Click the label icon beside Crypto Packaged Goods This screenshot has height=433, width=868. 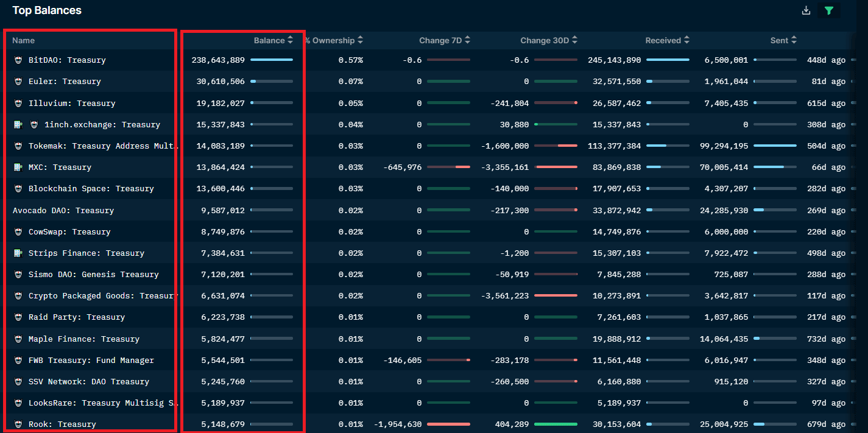(18, 296)
